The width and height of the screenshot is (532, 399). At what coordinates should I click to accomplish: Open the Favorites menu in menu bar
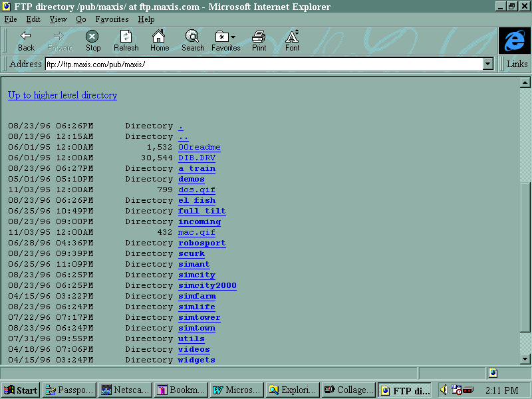[112, 19]
